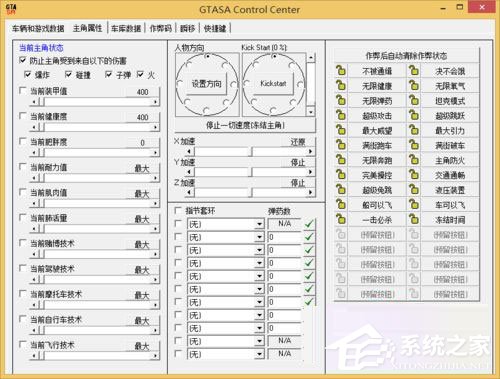Image resolution: width=500 pixels, height=379 pixels.
Task: Click the Kick Start scrollbar up arrow
Action: 311,57
